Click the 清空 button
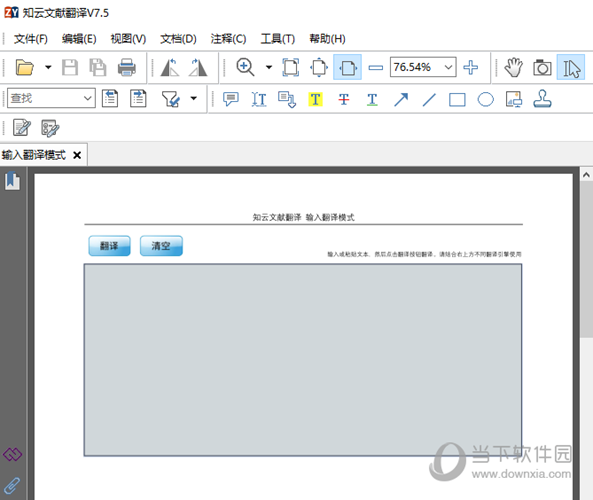This screenshot has width=593, height=500. tap(161, 246)
